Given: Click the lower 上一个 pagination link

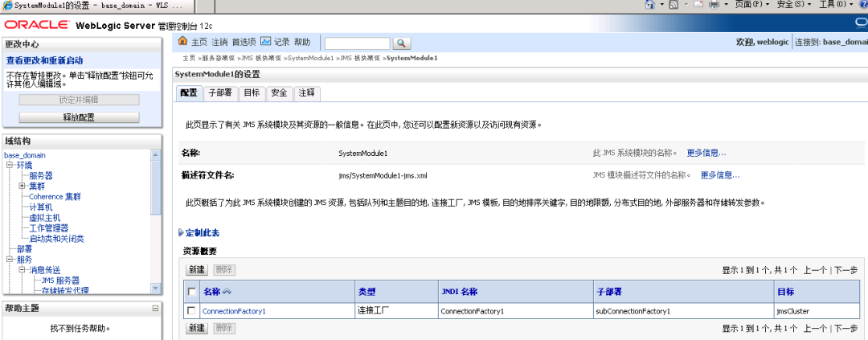Looking at the screenshot, I should [x=815, y=328].
